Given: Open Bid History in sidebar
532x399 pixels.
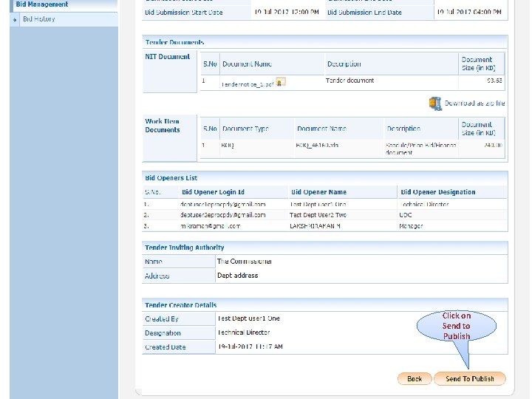Looking at the screenshot, I should pos(39,19).
